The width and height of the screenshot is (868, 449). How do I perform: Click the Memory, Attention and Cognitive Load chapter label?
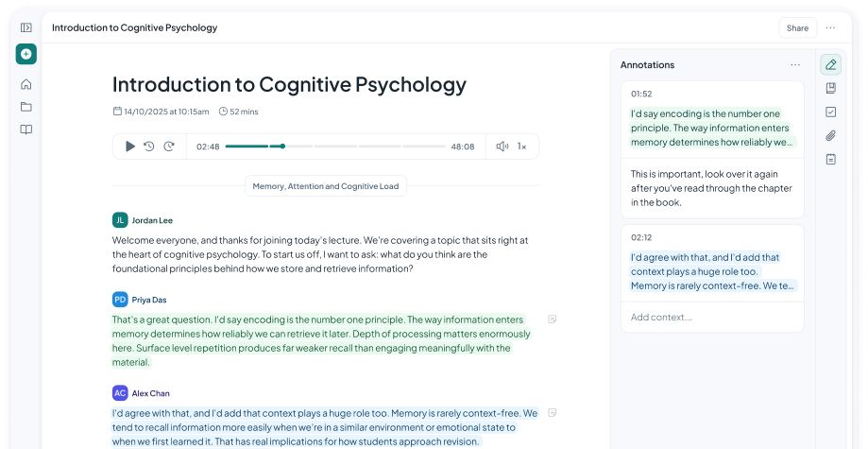point(326,186)
